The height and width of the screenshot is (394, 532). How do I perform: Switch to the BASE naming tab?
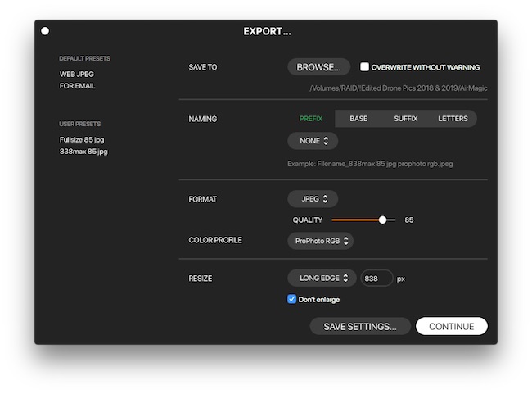pos(358,119)
